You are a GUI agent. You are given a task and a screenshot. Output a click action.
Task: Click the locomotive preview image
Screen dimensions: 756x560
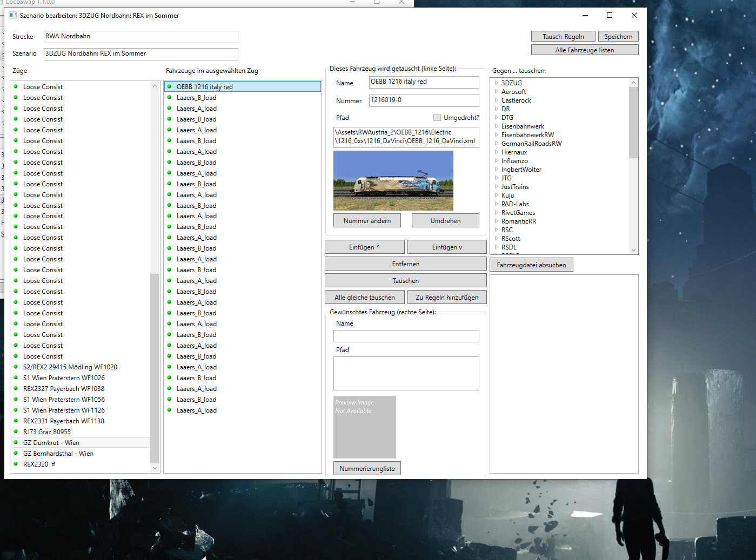pyautogui.click(x=393, y=180)
